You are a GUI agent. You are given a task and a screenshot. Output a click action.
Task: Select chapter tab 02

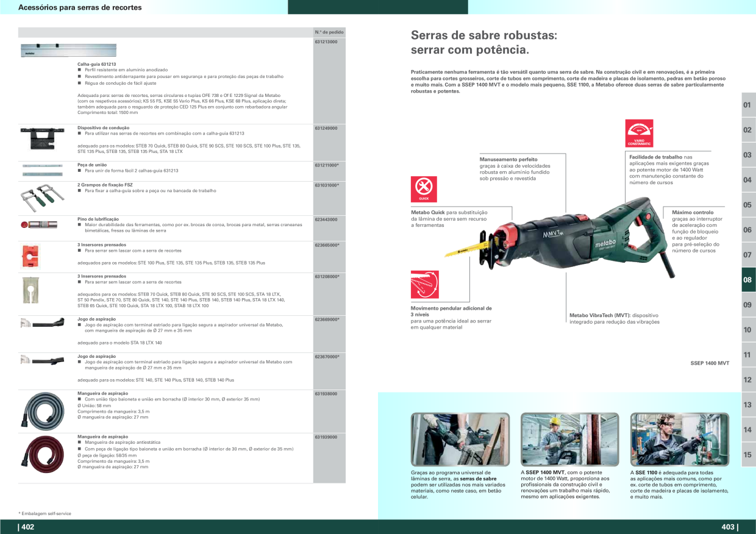pos(748,130)
